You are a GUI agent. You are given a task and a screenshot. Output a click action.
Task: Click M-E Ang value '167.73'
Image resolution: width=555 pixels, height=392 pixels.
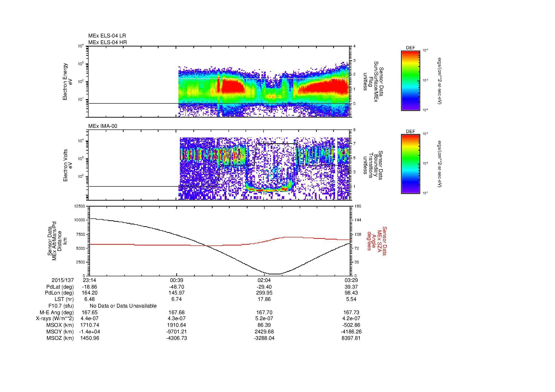352,313
